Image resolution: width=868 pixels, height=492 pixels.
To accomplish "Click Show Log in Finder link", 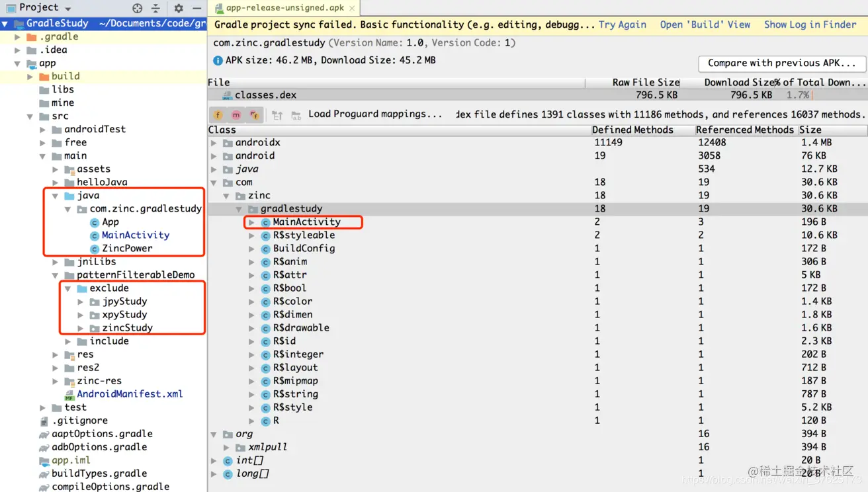I will click(810, 24).
